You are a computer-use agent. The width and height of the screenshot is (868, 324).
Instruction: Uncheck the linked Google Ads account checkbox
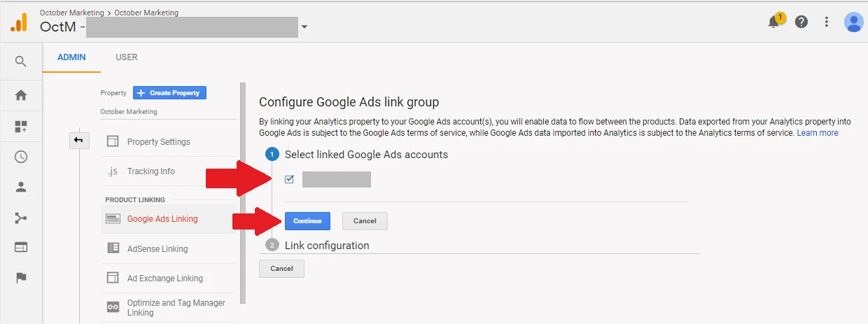[x=289, y=180]
